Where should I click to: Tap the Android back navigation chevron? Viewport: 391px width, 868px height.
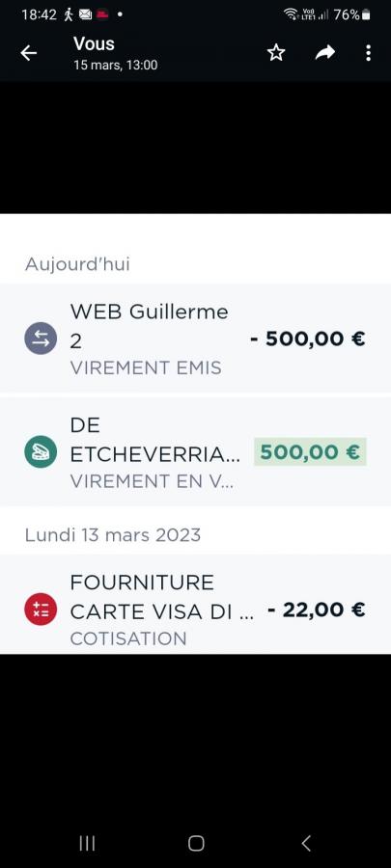click(306, 843)
